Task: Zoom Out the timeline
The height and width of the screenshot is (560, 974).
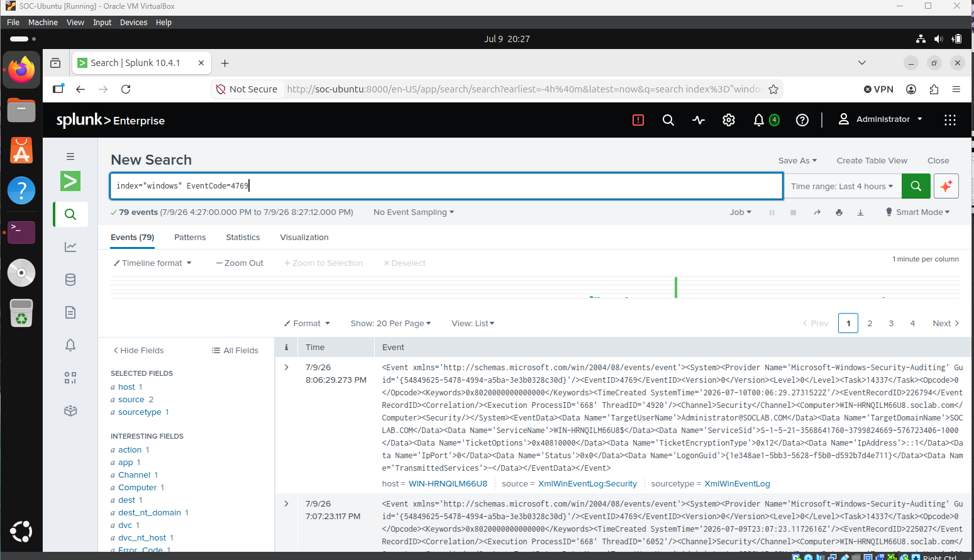Action: (x=240, y=263)
